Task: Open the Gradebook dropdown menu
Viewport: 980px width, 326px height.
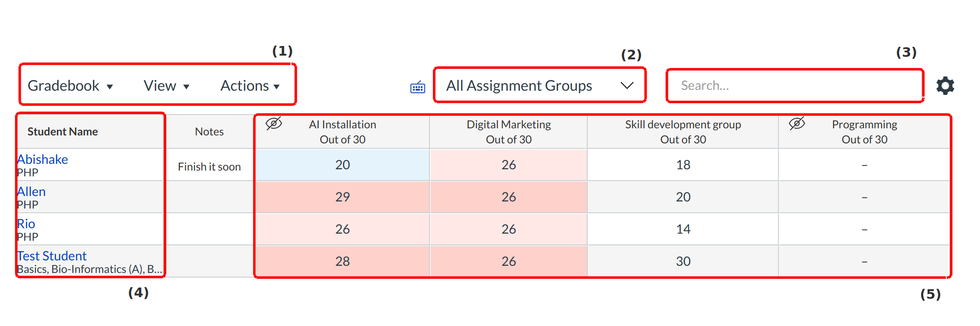Action: pyautogui.click(x=70, y=86)
